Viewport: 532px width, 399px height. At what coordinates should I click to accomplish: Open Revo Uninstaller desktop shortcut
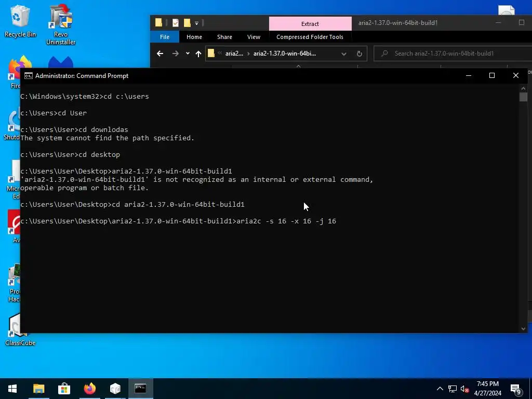[x=61, y=25]
